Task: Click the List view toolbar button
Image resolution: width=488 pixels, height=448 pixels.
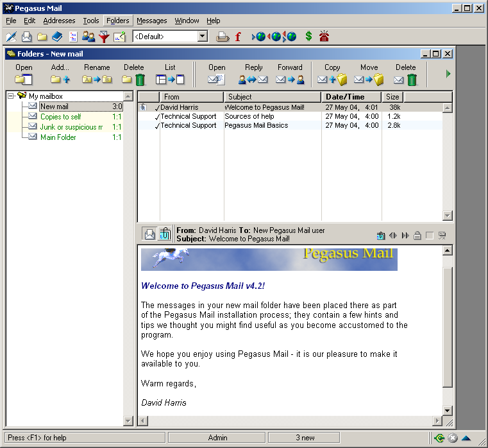Action: click(170, 74)
